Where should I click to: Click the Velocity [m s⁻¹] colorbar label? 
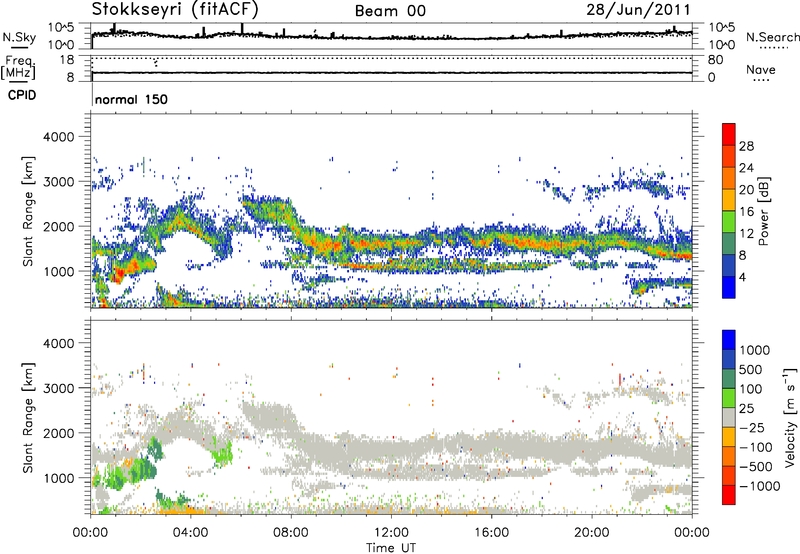point(790,417)
